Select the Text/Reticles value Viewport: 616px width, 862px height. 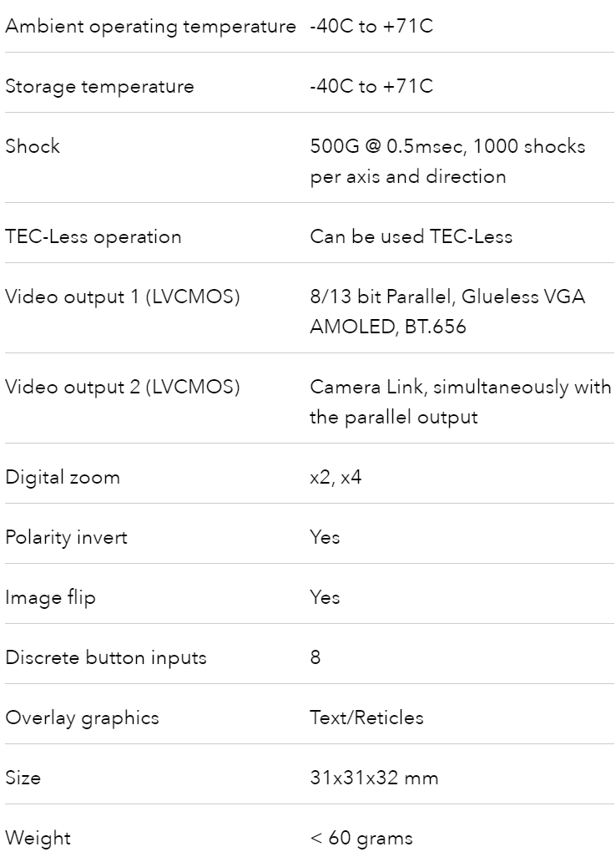pos(367,717)
